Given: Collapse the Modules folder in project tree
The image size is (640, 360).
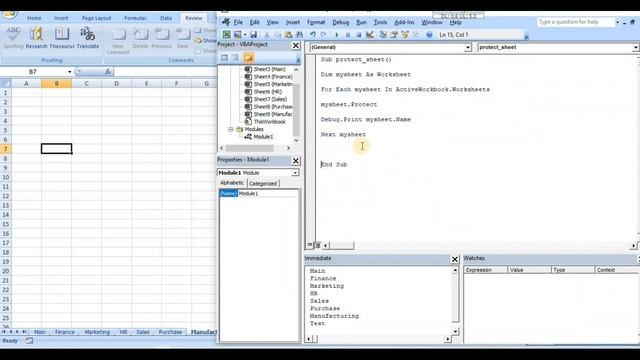Looking at the screenshot, I should (x=231, y=129).
